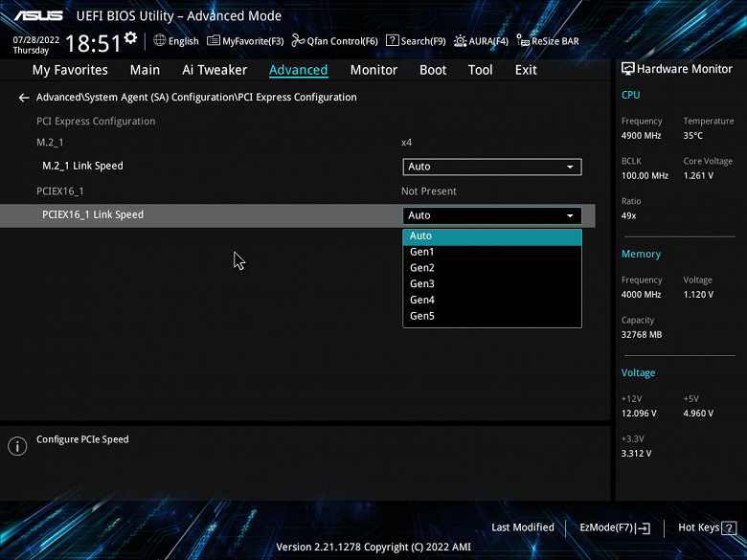
Task: Click the Memory frequency 4000 MHz value
Action: point(641,295)
